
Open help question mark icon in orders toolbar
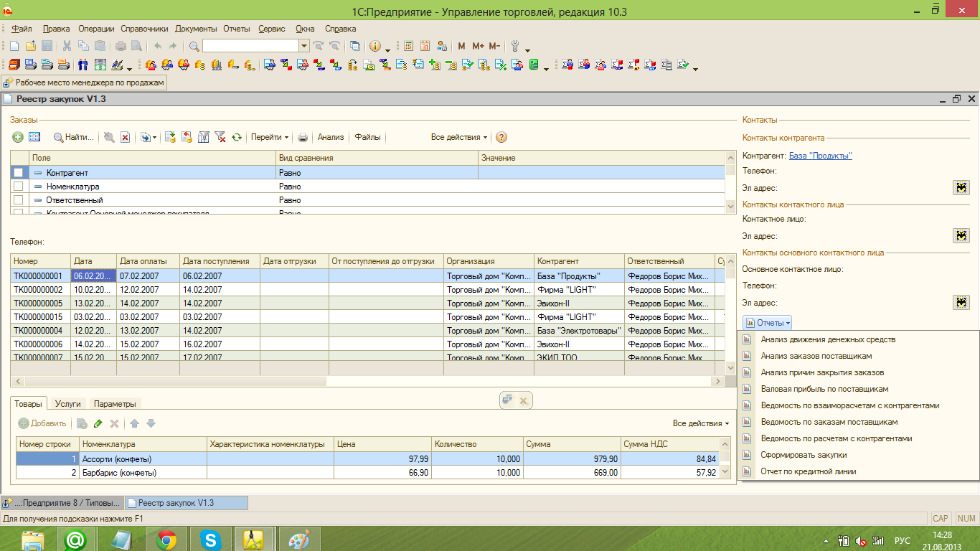click(x=501, y=137)
